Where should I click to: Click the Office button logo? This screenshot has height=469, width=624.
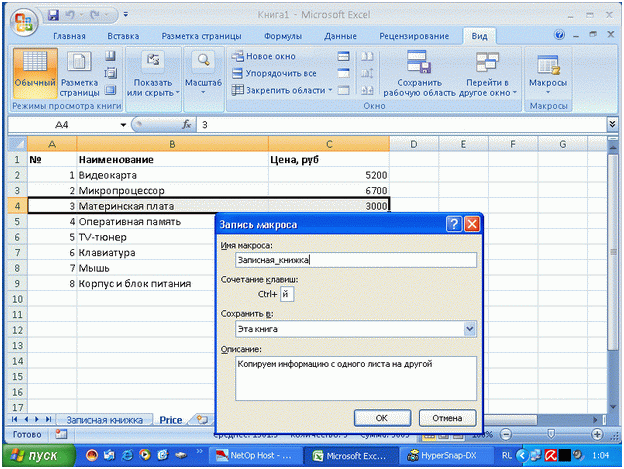23,22
